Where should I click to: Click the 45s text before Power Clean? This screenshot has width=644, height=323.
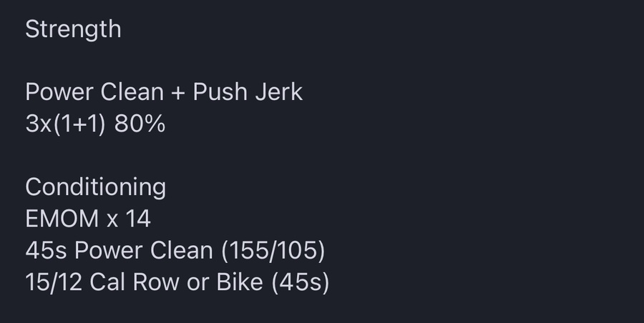[x=46, y=250]
